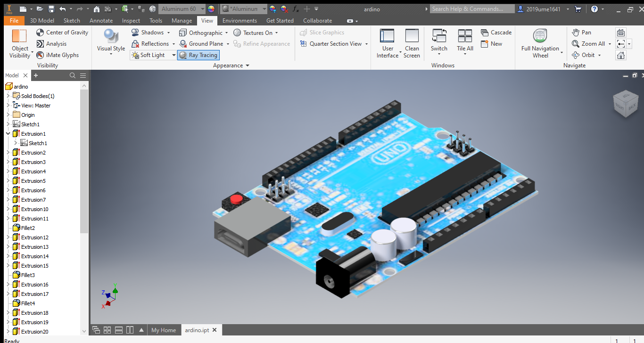Toggle Textures On setting
This screenshot has width=644, height=343.
click(253, 33)
